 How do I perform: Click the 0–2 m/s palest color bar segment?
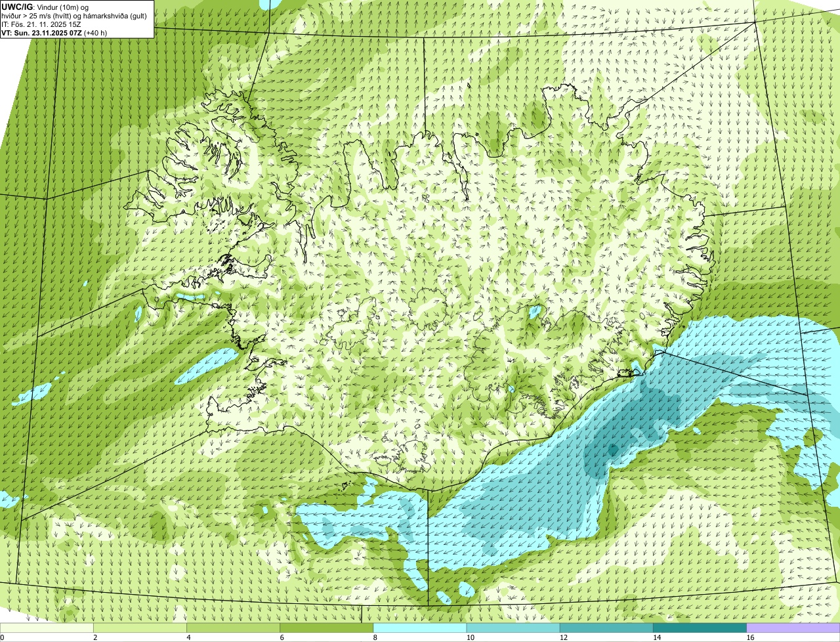[x=47, y=628]
